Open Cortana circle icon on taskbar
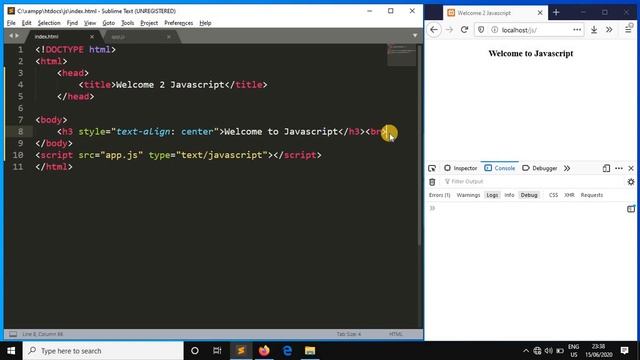 tap(195, 351)
